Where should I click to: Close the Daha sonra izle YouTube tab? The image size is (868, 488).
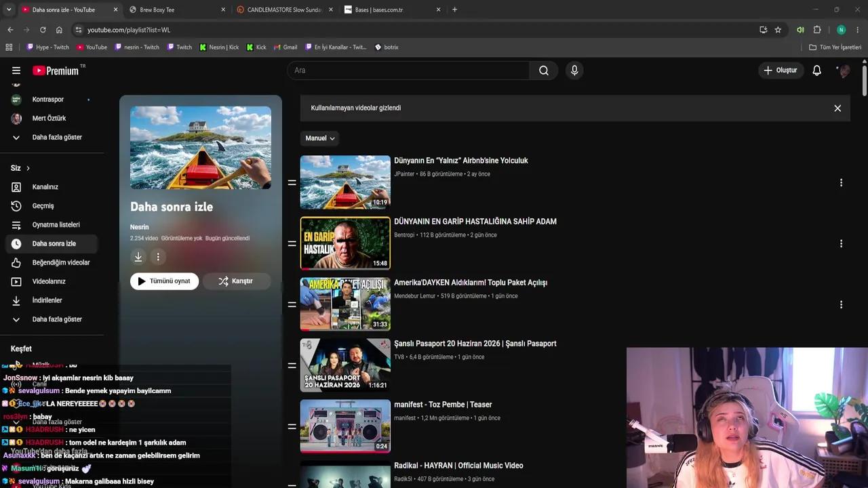115,9
